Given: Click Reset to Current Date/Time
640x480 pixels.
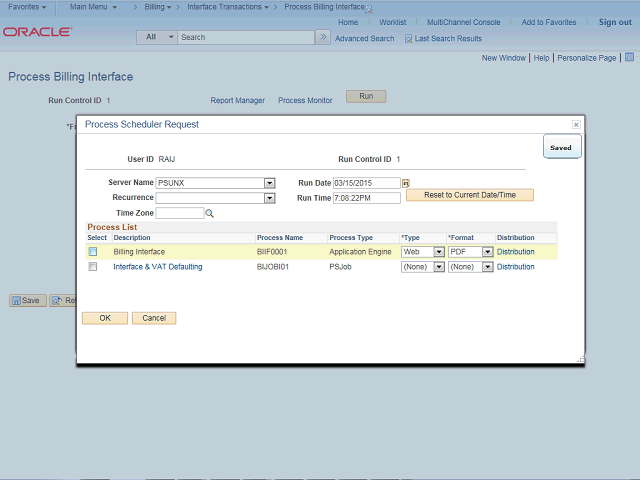Looking at the screenshot, I should (x=470, y=195).
